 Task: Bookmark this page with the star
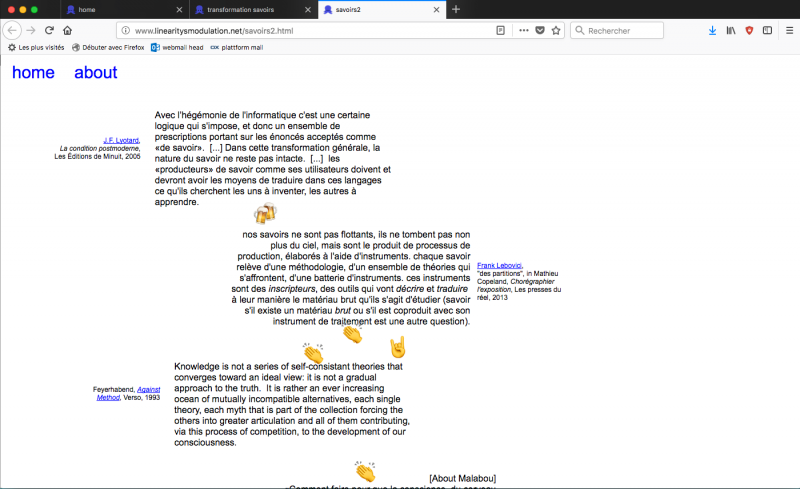click(x=556, y=31)
